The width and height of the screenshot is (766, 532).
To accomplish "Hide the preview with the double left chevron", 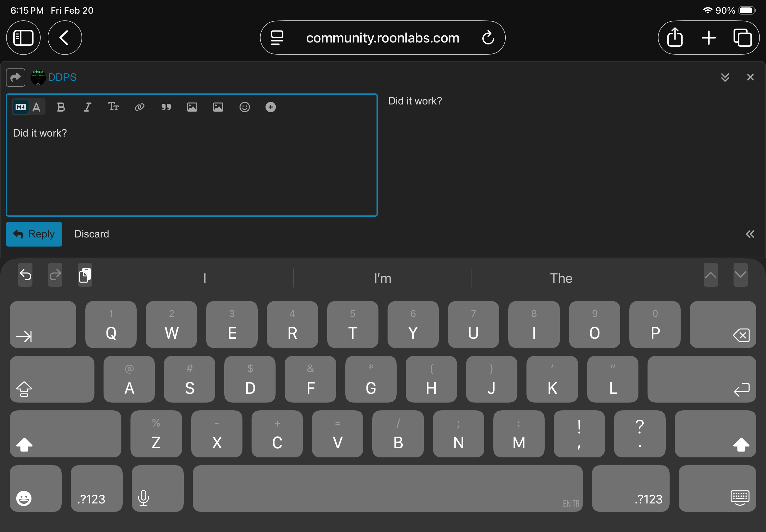I will pos(750,234).
